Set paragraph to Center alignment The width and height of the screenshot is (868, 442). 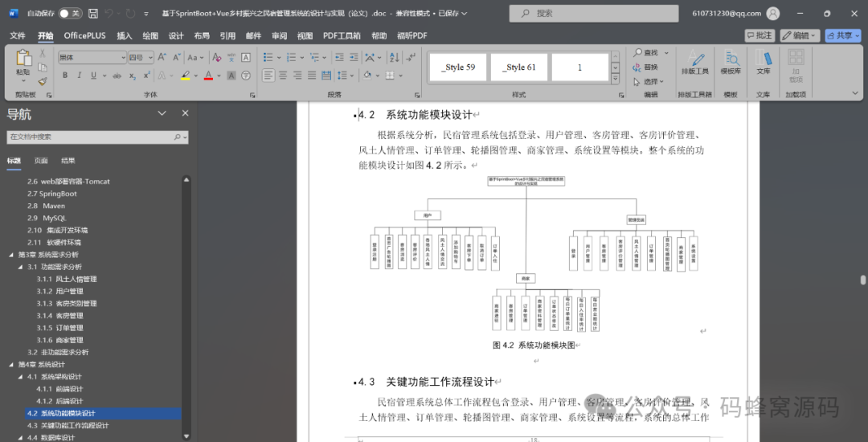[283, 76]
